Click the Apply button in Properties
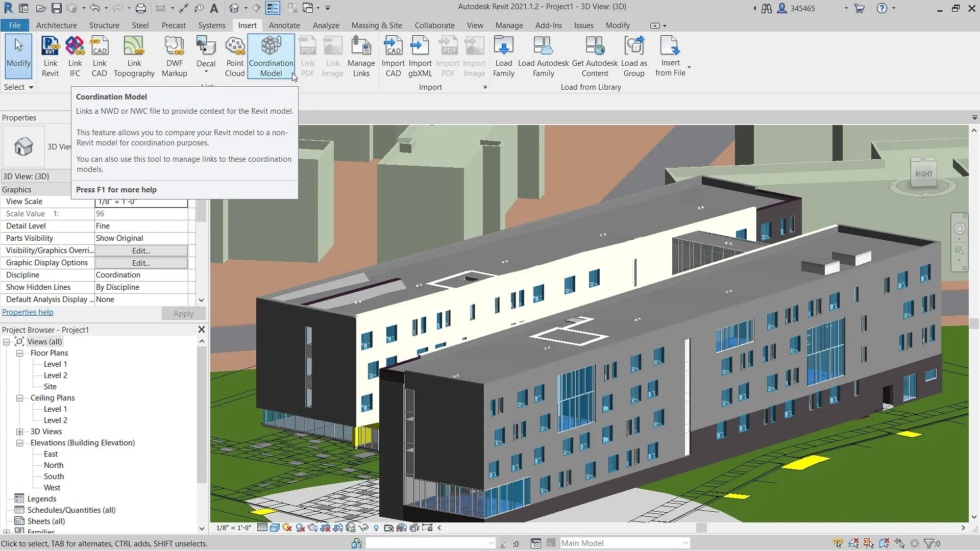 183,313
